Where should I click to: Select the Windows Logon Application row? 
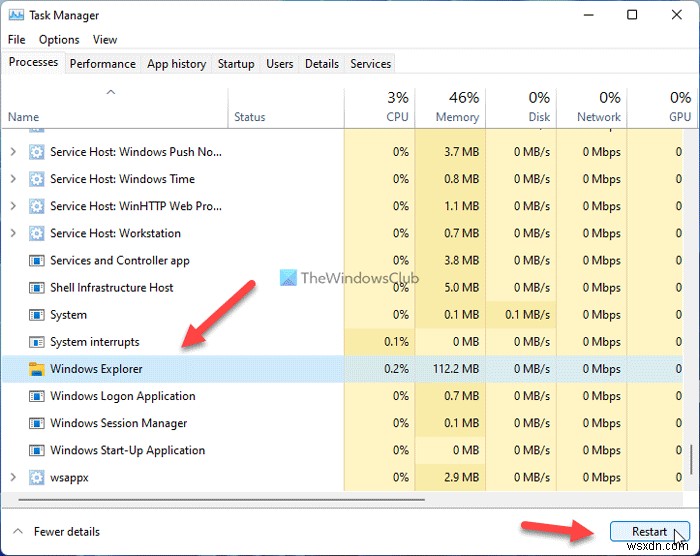tap(342, 396)
